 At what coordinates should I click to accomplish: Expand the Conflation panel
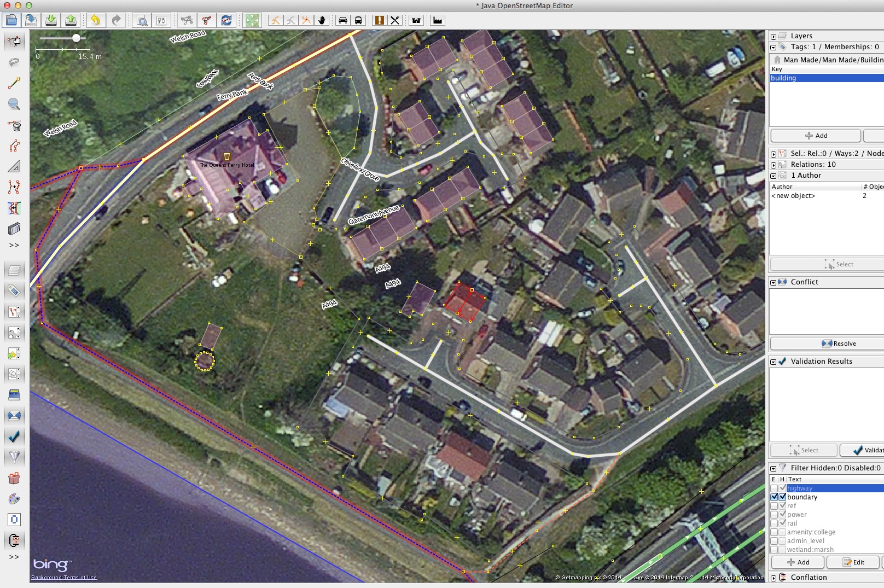point(774,578)
